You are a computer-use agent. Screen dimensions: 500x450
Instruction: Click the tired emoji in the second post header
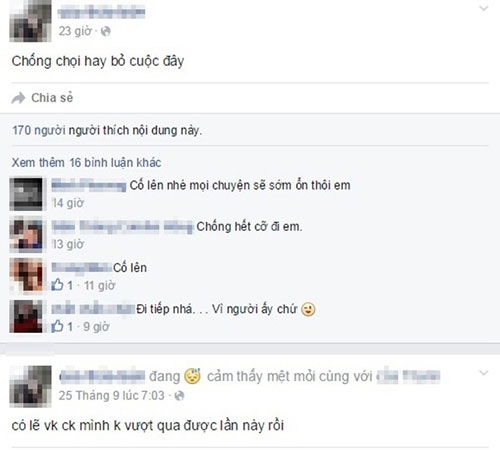[x=193, y=376]
